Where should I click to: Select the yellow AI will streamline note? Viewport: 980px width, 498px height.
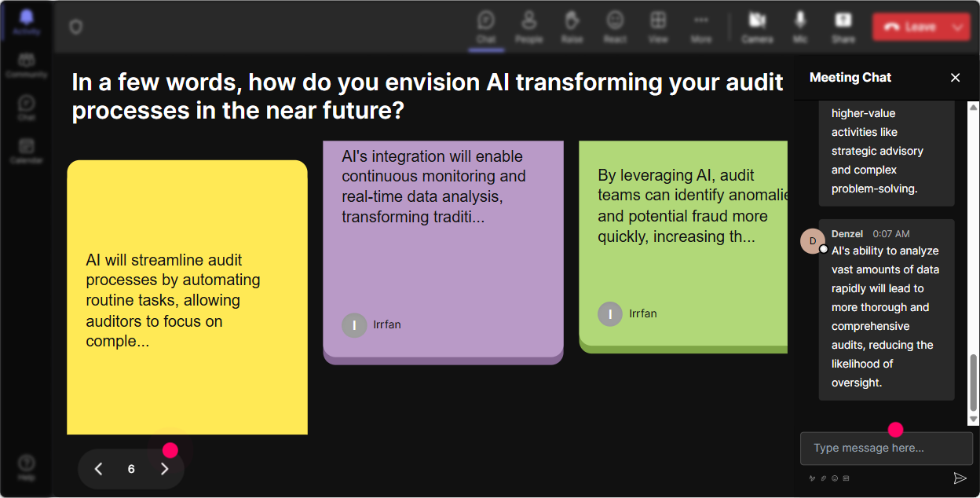point(187,298)
